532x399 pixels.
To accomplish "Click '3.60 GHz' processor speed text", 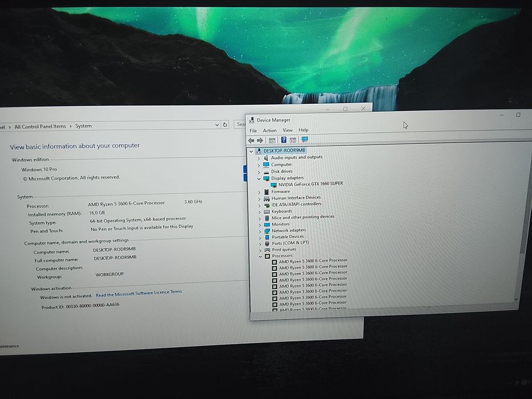I will (193, 202).
